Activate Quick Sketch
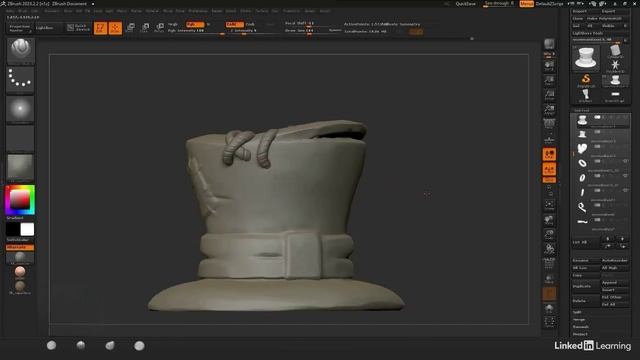Viewport: 640px width, 360px height. pyautogui.click(x=78, y=28)
